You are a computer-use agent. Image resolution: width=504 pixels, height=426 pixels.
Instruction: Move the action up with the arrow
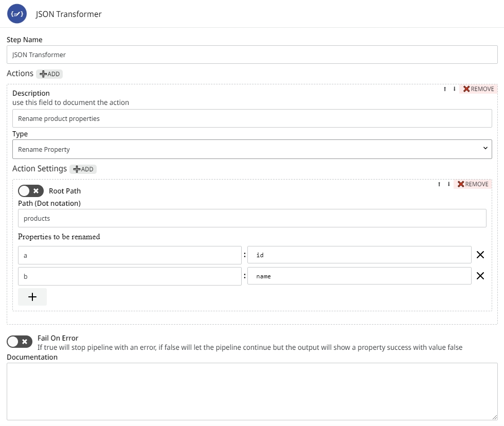pyautogui.click(x=445, y=89)
